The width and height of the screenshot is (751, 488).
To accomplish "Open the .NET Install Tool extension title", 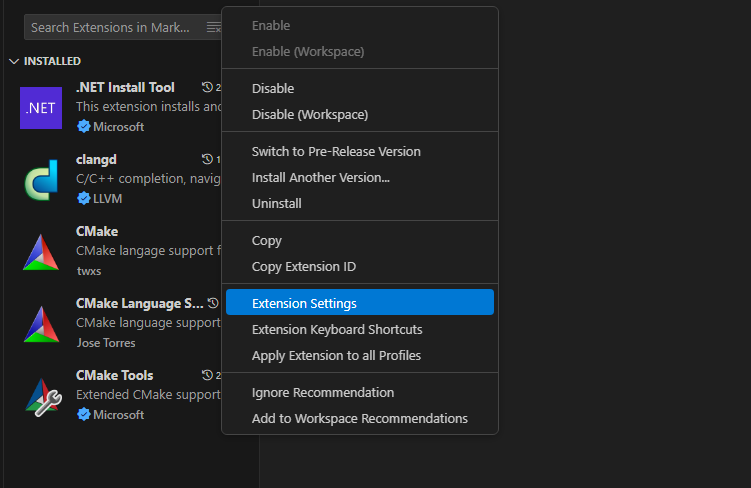I will (125, 87).
